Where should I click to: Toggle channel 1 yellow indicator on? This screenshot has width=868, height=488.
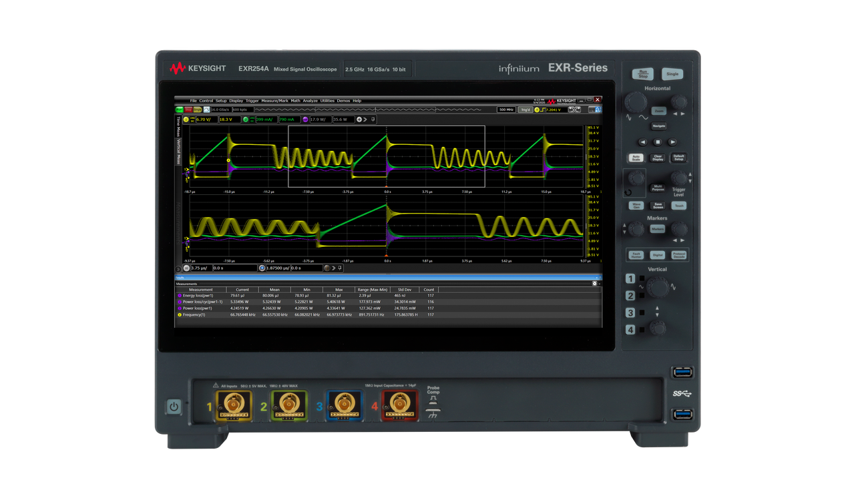(186, 119)
